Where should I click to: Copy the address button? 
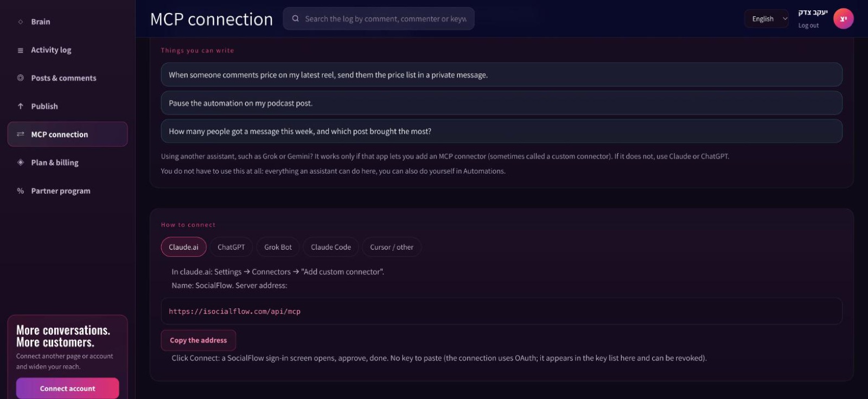click(x=199, y=340)
